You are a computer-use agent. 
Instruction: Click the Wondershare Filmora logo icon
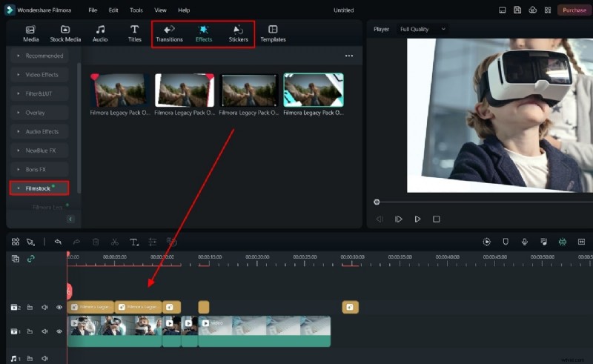coord(10,10)
